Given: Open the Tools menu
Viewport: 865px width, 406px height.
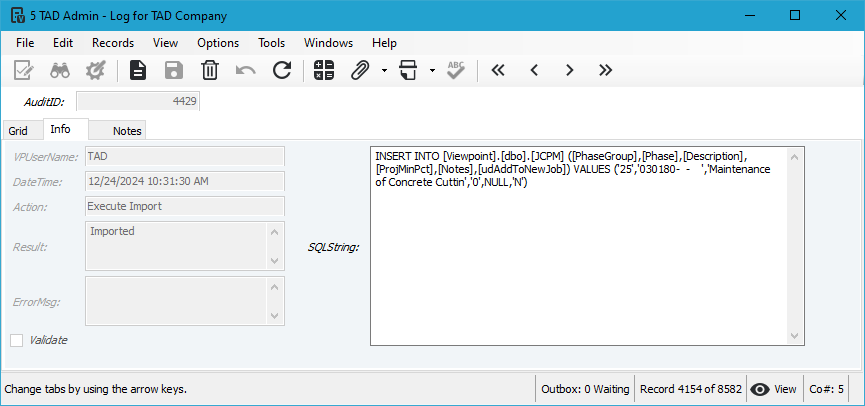Looking at the screenshot, I should coord(271,43).
